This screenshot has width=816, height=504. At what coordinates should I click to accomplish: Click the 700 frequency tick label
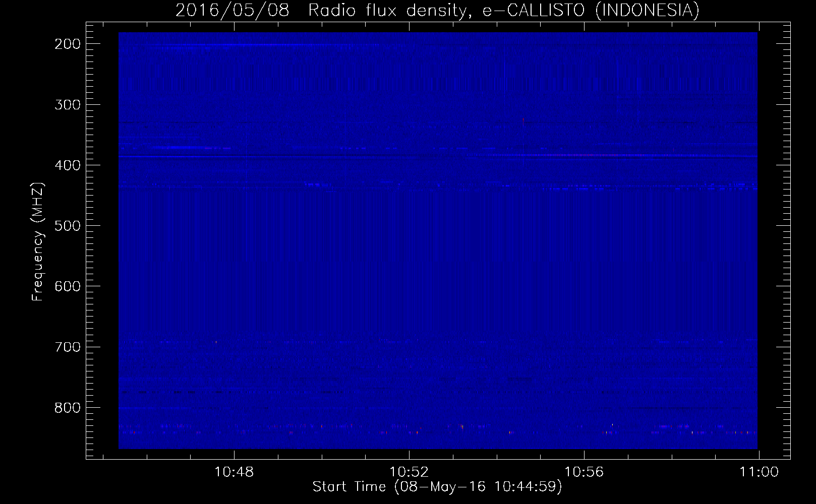click(67, 347)
